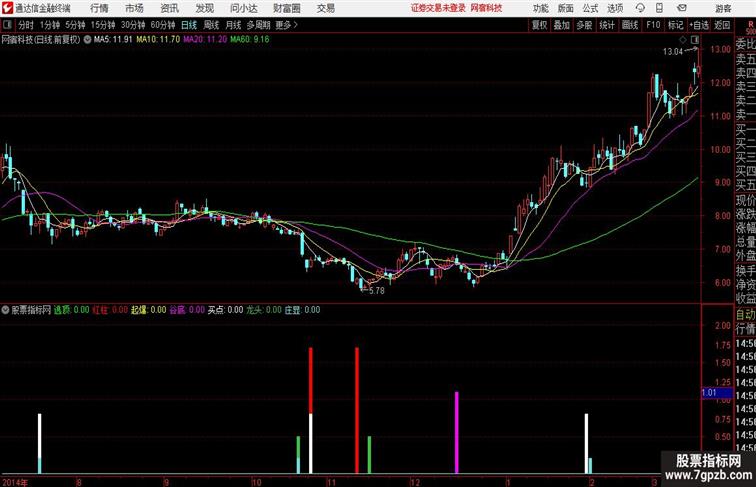Open the 选项 menu
Screen dimensions: 756x487
(615, 8)
